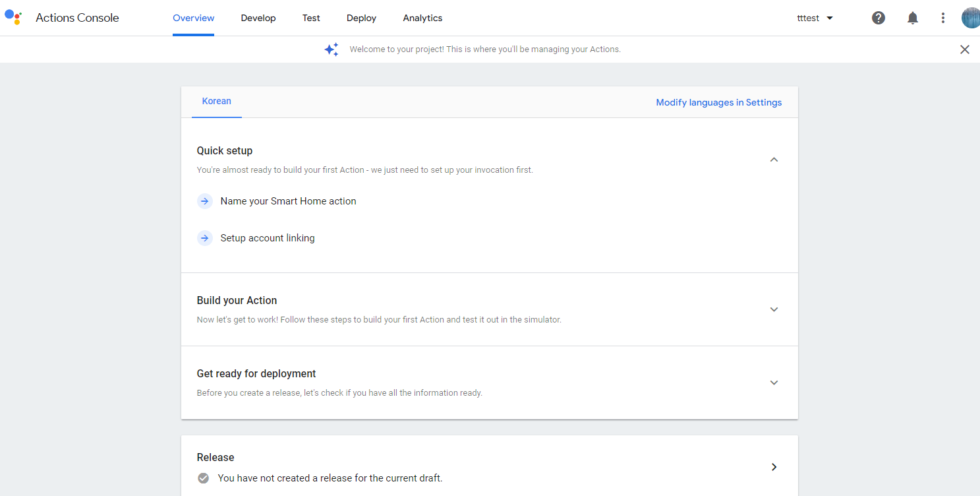Click arrow icon beside Name your Smart Home action
This screenshot has width=980, height=496.
point(205,201)
